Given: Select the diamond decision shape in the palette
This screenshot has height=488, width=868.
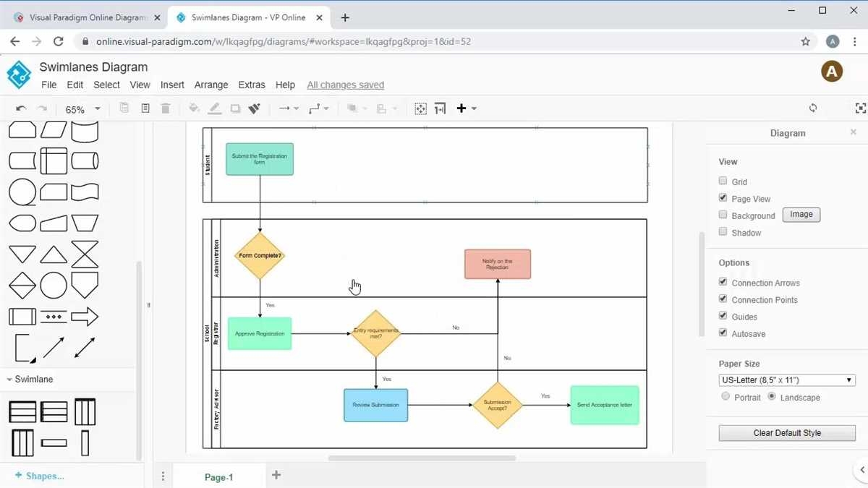Looking at the screenshot, I should tap(22, 287).
